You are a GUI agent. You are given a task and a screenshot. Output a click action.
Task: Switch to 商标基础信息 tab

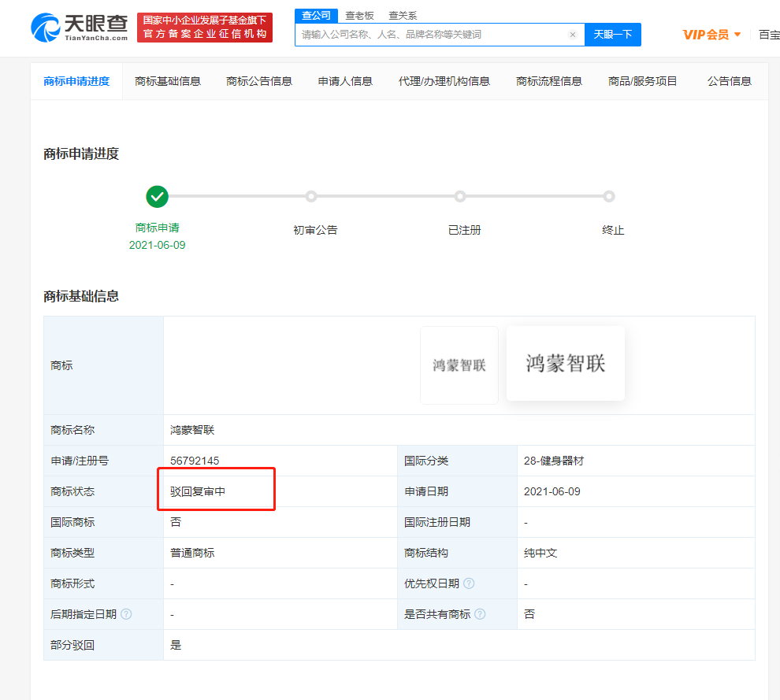[x=168, y=81]
